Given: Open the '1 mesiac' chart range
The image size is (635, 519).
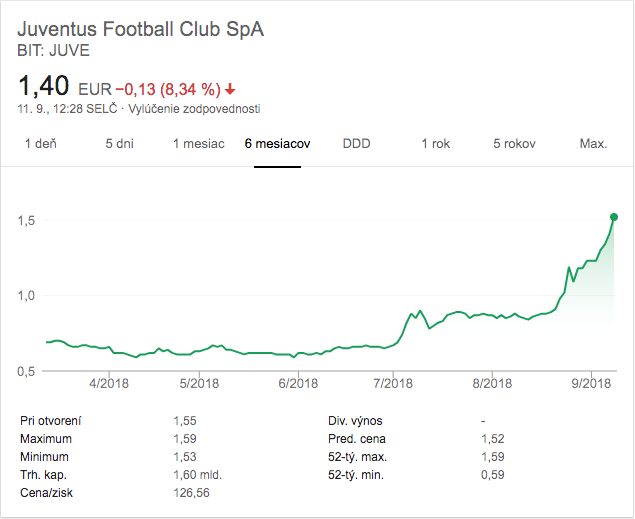Looking at the screenshot, I should click(198, 144).
